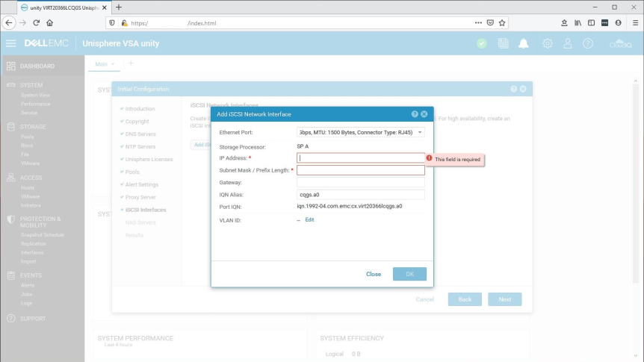Open the Firefox application menu
644x362 pixels.
click(x=631, y=23)
